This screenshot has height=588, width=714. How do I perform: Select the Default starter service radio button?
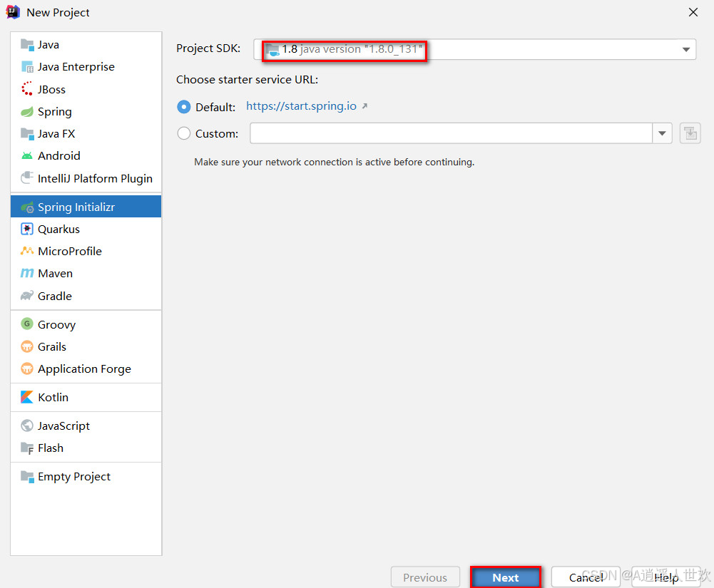(x=184, y=107)
